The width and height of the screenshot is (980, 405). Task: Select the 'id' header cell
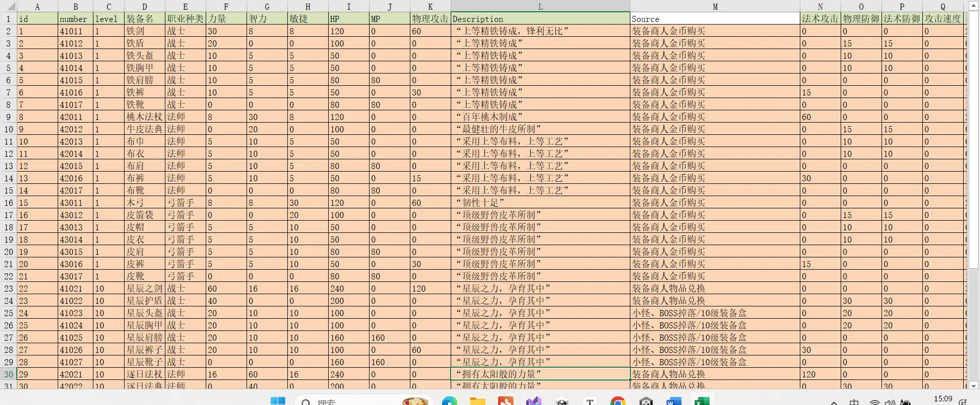pos(37,18)
